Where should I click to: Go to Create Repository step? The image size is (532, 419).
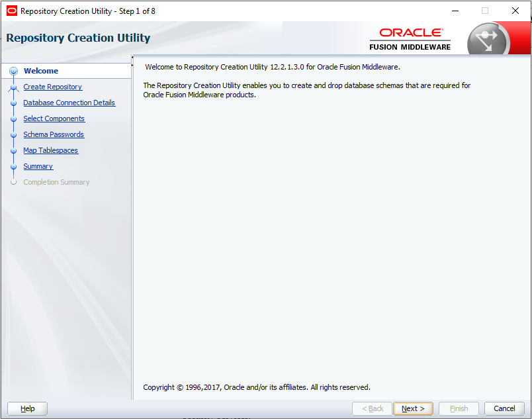click(x=52, y=87)
